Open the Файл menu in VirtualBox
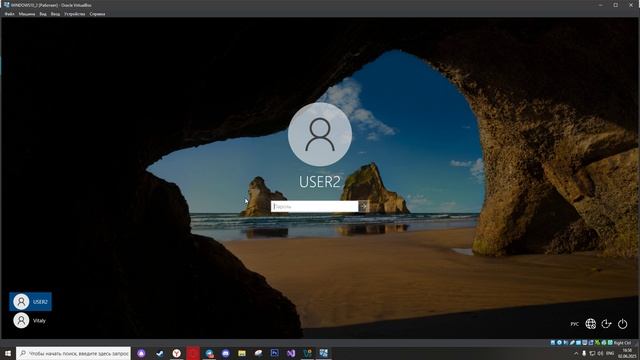 point(9,14)
